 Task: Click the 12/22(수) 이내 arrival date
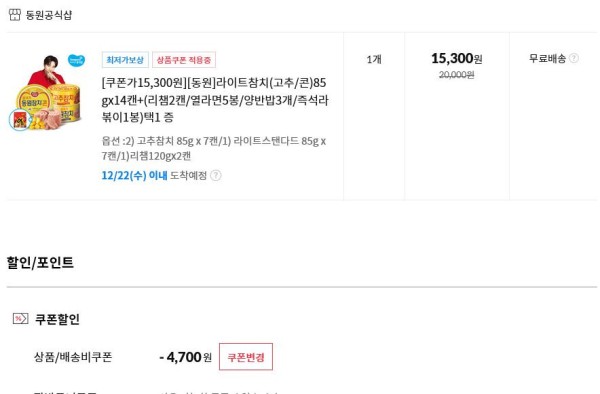(134, 176)
